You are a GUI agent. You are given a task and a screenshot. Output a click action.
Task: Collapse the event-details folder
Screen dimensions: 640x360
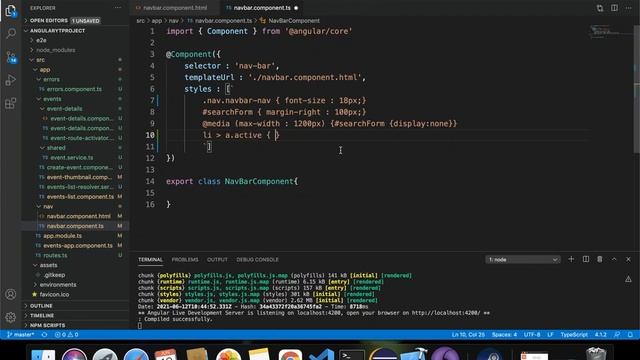pyautogui.click(x=64, y=109)
